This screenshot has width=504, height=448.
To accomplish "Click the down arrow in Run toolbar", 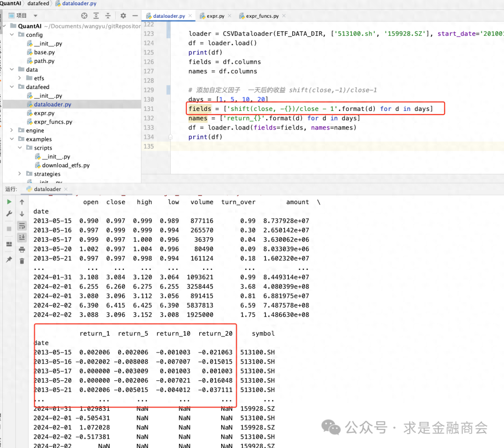I will 22,214.
